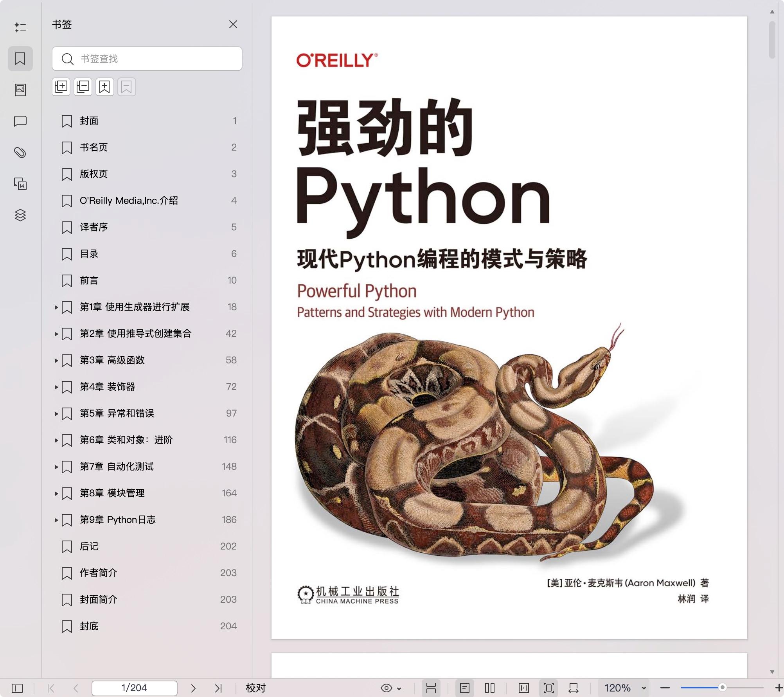Add a new bookmark with the add-bookmark icon
784x697 pixels.
[104, 87]
